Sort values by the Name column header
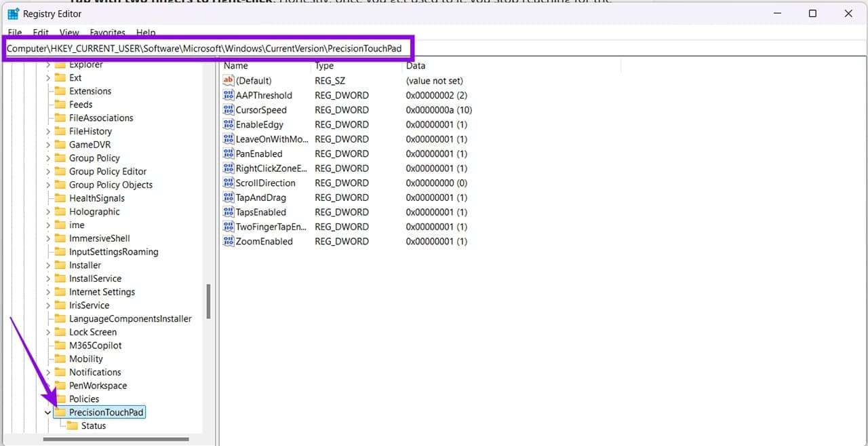Screen dimensions: 868x446 [265, 66]
